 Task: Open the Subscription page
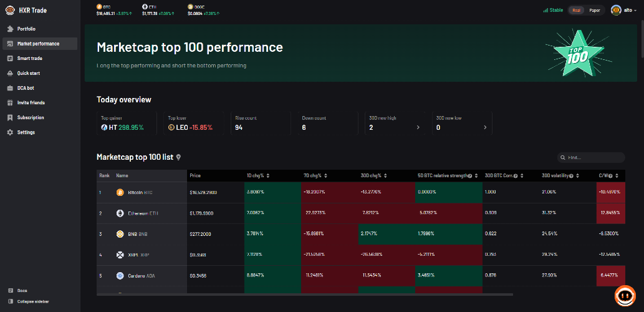(x=40, y=117)
